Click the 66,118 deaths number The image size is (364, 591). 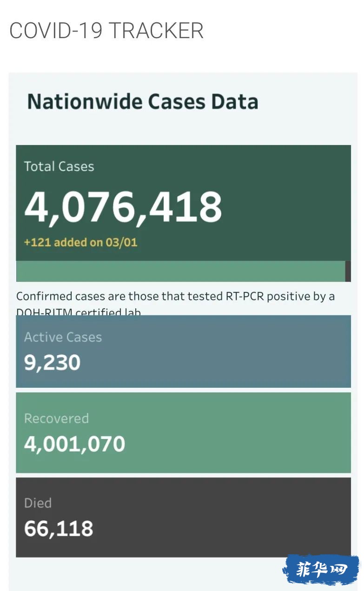point(59,529)
